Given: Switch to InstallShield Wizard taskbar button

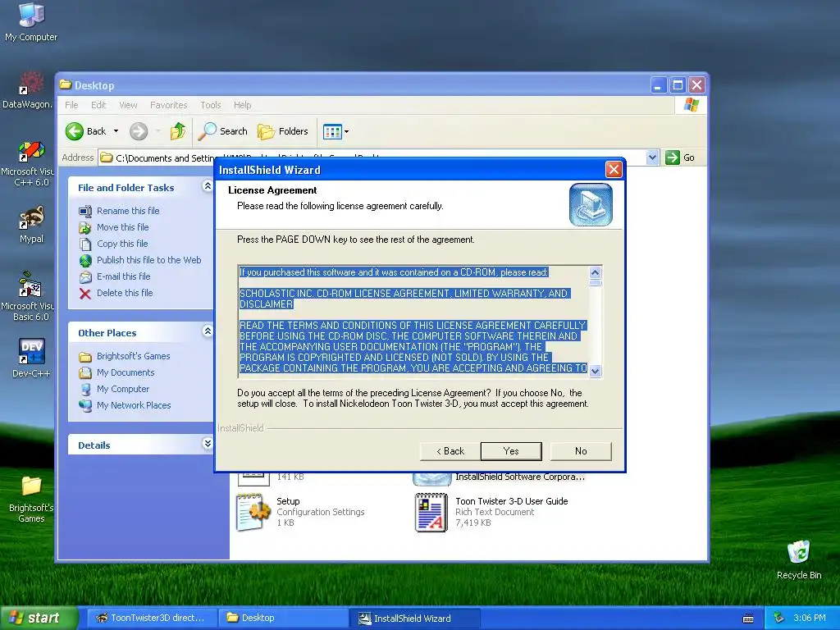Looking at the screenshot, I should (414, 618).
